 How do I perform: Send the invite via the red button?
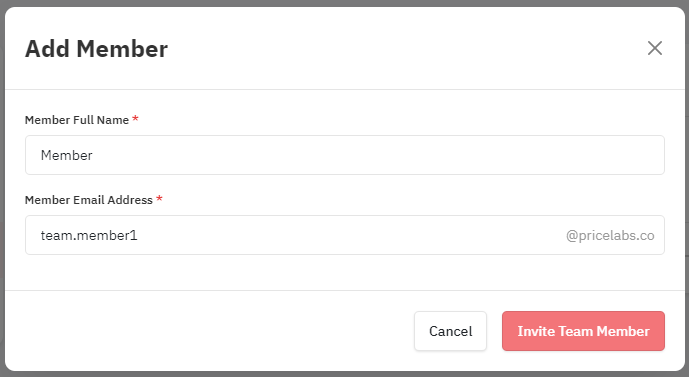(583, 331)
